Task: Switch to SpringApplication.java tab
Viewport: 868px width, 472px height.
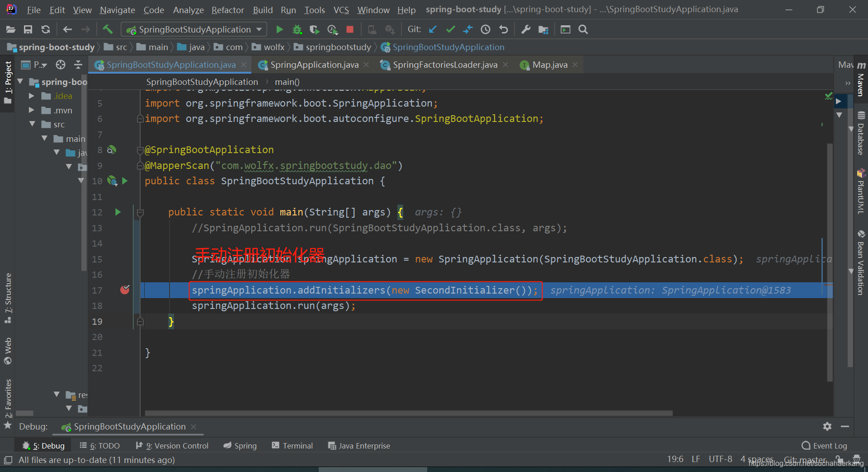Action: pyautogui.click(x=314, y=65)
